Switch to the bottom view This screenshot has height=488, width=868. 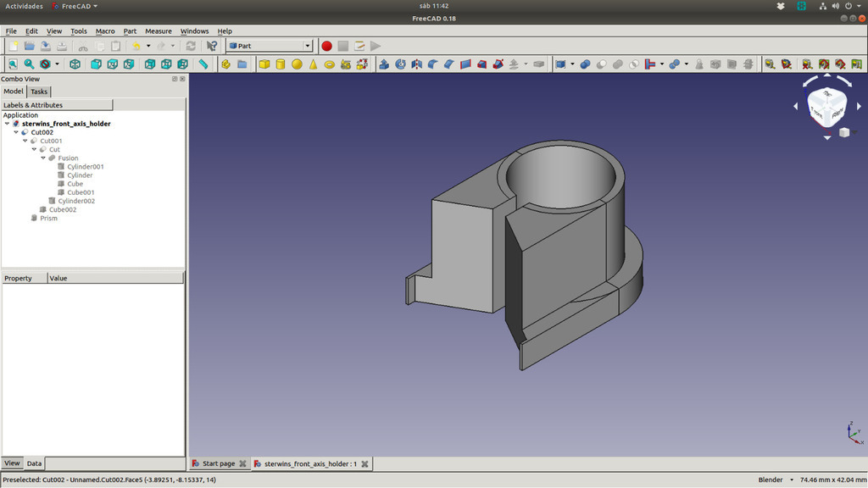click(x=166, y=64)
